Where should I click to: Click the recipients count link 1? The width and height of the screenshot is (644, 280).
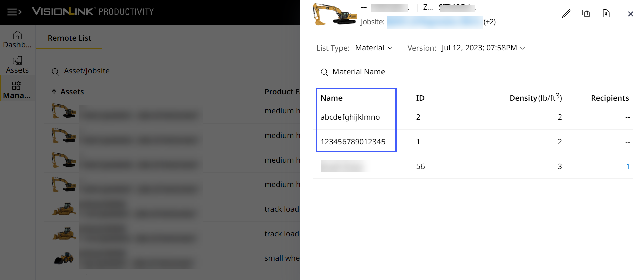(627, 166)
